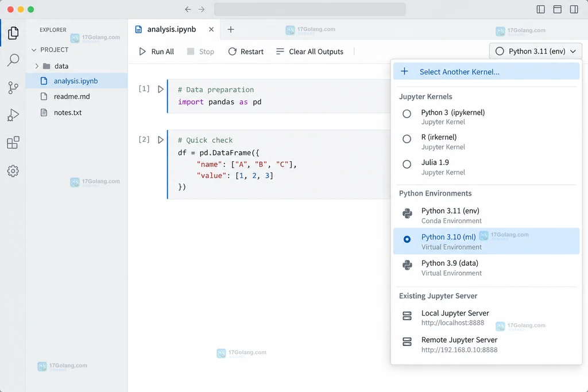This screenshot has height=392, width=588.
Task: Open the Python 3.11 (env) kernel dropdown
Action: click(536, 51)
